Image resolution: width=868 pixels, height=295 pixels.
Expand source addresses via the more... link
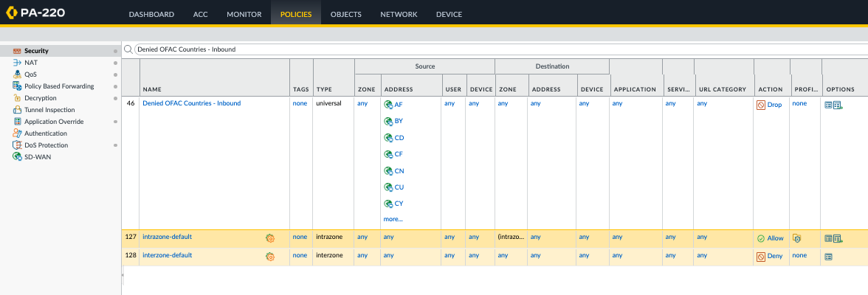(x=393, y=219)
